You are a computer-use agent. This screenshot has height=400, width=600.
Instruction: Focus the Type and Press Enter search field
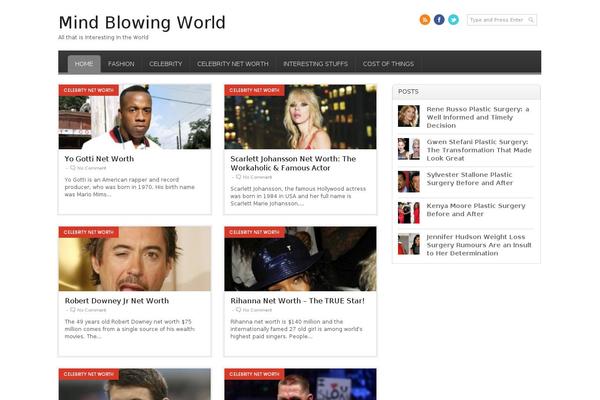click(x=502, y=20)
